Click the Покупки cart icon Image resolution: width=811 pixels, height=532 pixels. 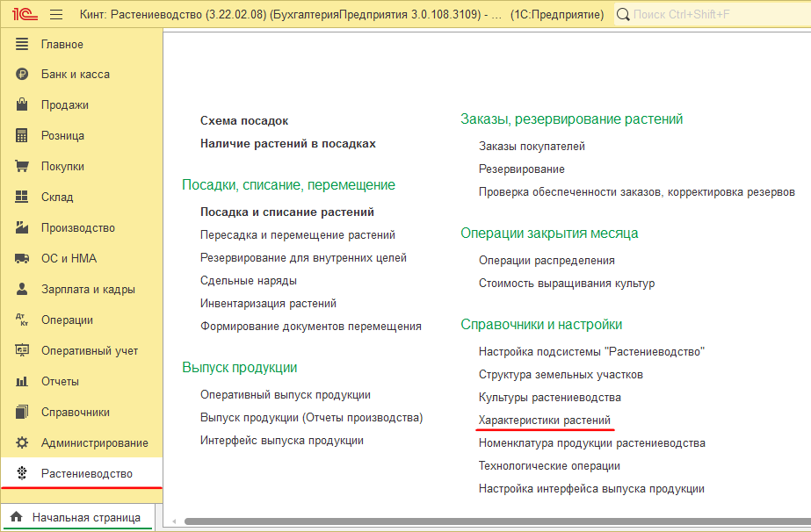23,167
